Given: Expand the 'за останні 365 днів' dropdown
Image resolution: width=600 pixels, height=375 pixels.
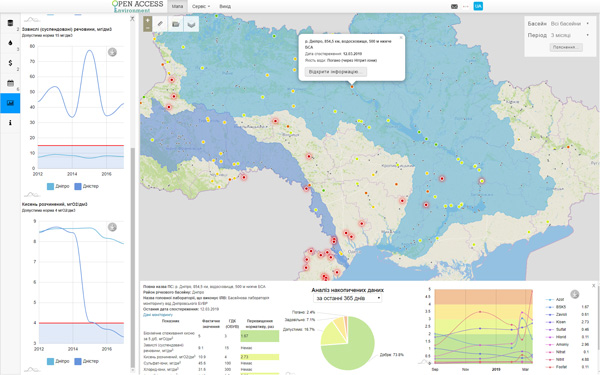Looking at the screenshot, I should [347, 298].
